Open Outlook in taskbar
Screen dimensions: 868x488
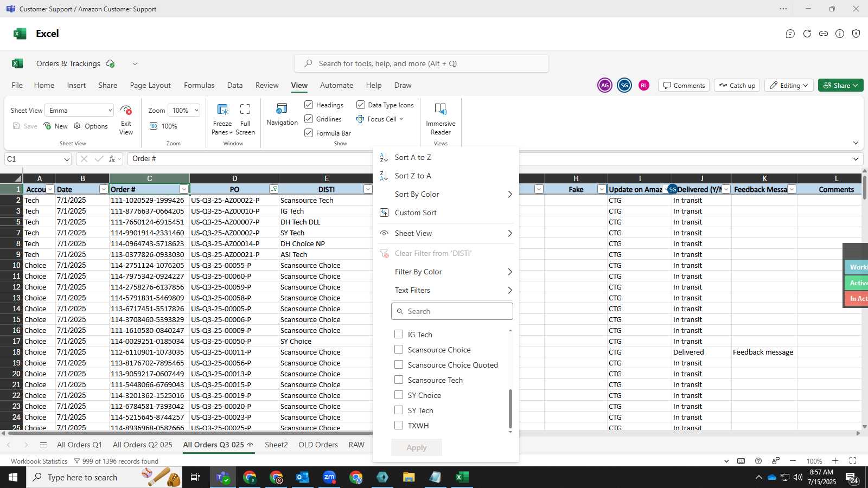pos(303,477)
